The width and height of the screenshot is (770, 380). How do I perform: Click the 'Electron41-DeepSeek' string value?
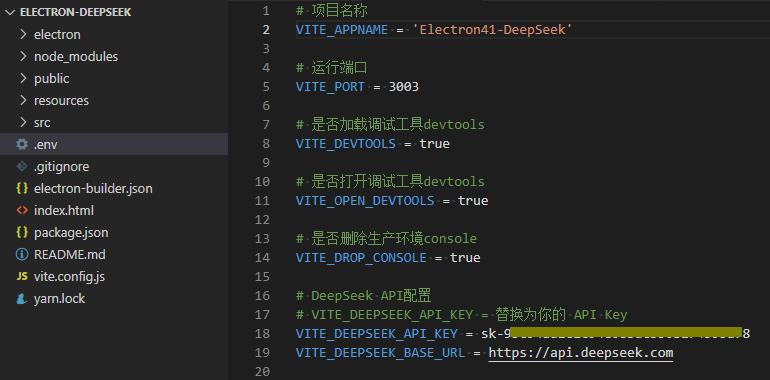tap(493, 29)
